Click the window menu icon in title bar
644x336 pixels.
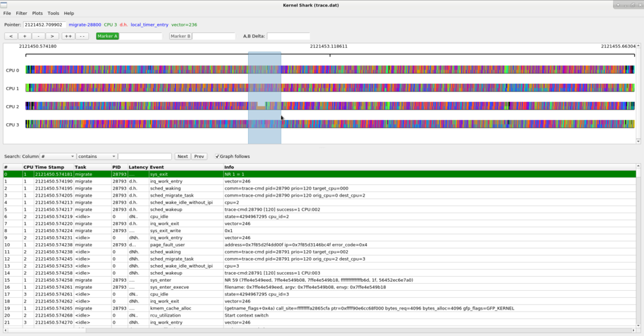[4, 5]
